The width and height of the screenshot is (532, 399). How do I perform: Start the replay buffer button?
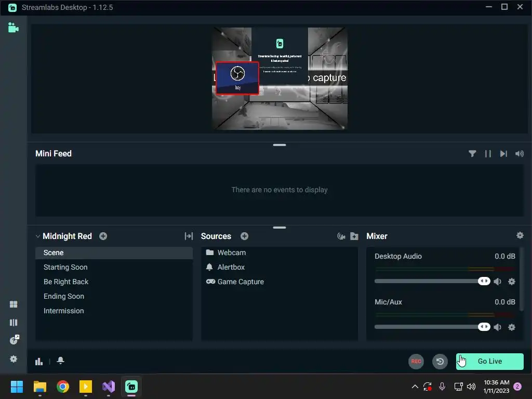440,362
